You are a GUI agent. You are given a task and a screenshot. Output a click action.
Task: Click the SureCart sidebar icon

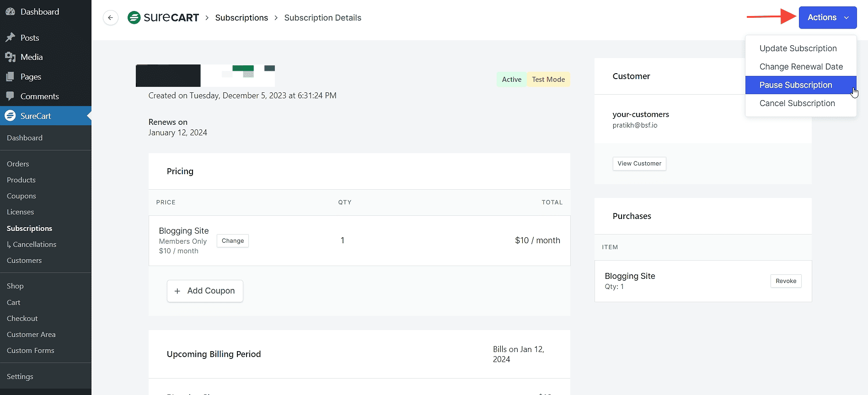pos(11,116)
